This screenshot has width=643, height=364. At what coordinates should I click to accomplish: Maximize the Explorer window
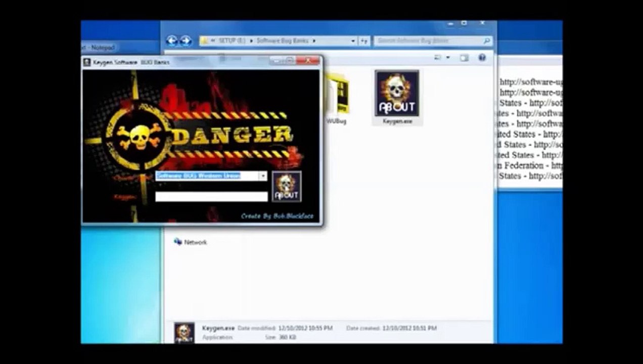click(x=464, y=23)
